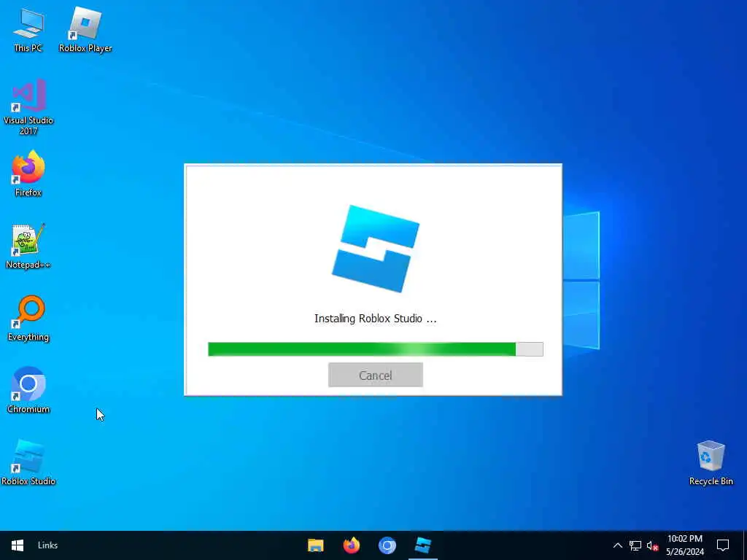Viewport: 747px width, 560px height.
Task: Click the green installation progress bar
Action: coord(376,349)
